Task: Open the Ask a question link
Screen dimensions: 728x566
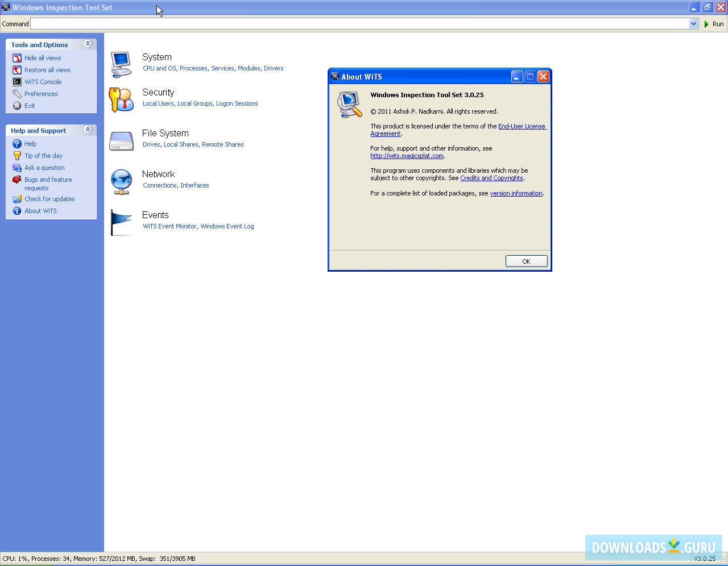Action: coord(44,168)
